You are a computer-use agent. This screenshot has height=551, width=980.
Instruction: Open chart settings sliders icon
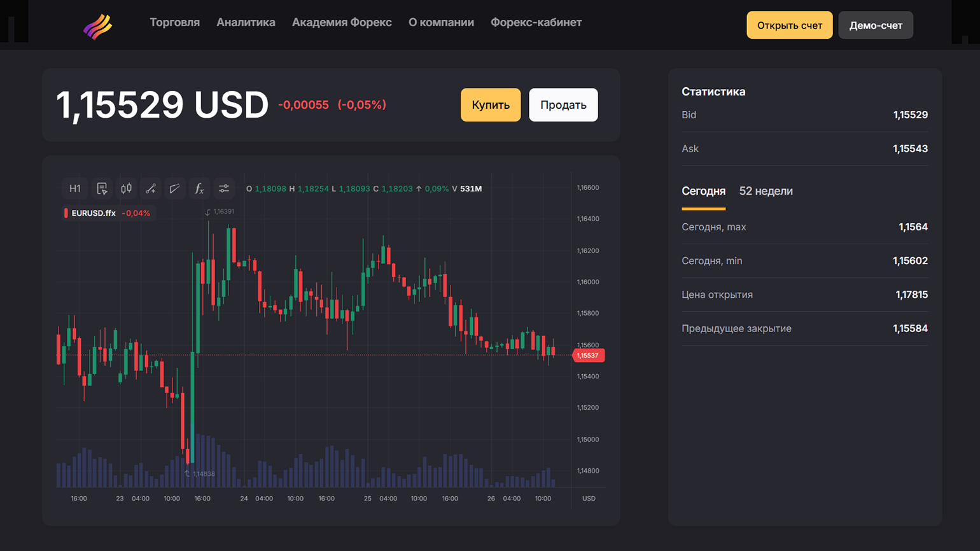coord(224,188)
